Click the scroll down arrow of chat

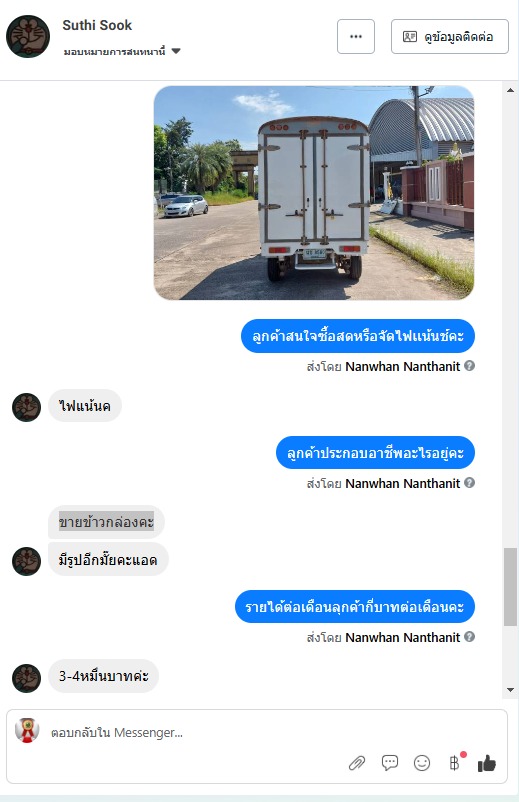tap(510, 689)
